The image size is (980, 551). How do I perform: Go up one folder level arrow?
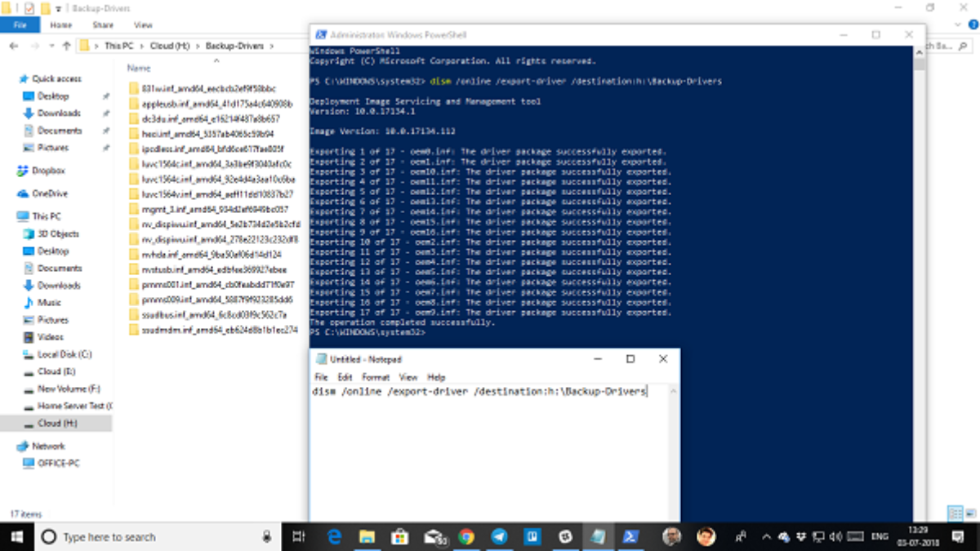pyautogui.click(x=66, y=46)
